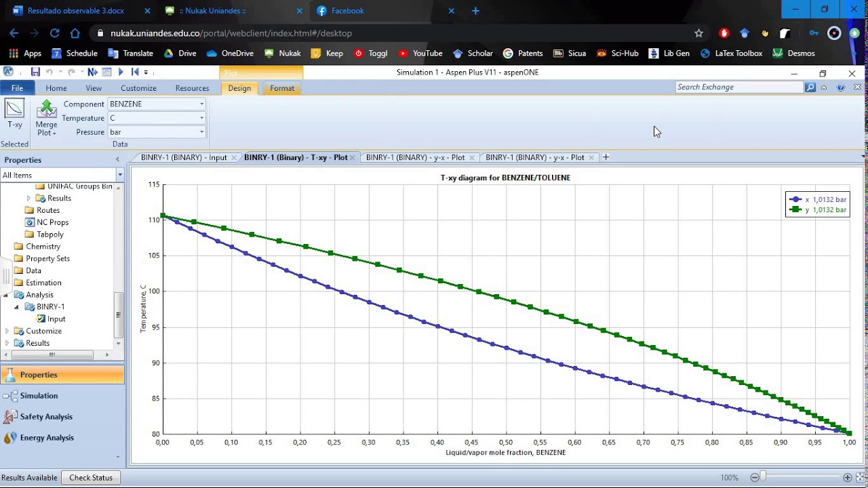
Task: Open the Desmos bookmark
Action: click(x=793, y=54)
